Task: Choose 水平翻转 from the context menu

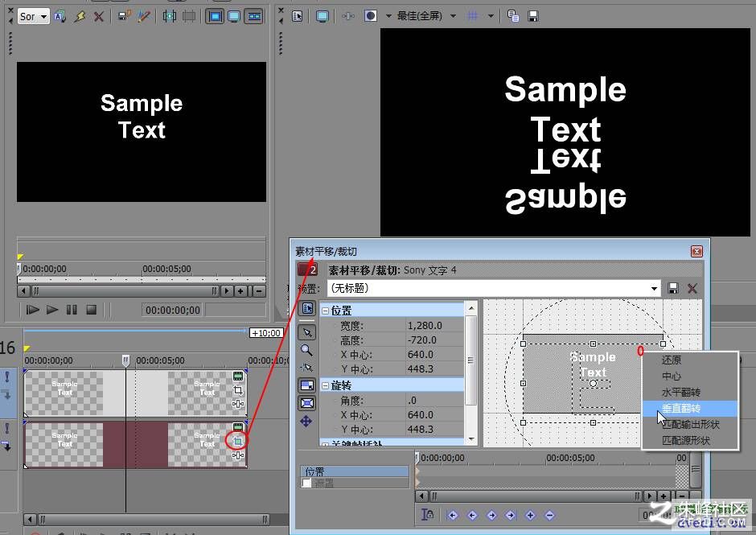Action: (x=681, y=393)
